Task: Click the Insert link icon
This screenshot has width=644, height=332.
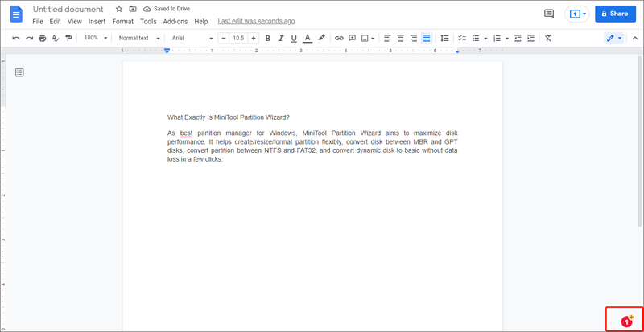Action: (339, 38)
